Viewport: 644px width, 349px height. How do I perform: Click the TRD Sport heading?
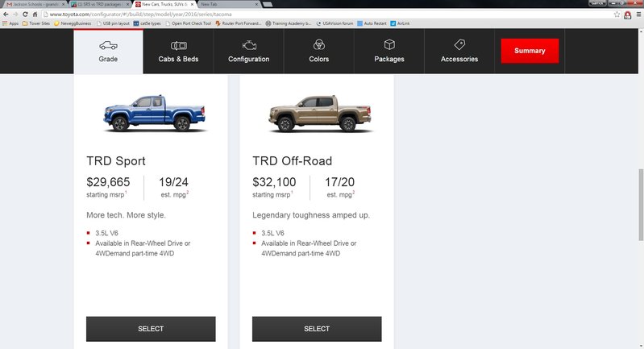click(x=116, y=161)
